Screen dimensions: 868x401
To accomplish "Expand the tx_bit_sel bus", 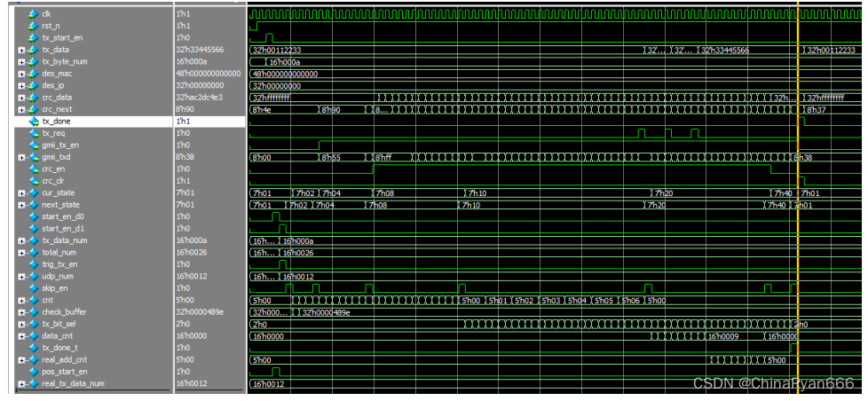I will point(21,324).
